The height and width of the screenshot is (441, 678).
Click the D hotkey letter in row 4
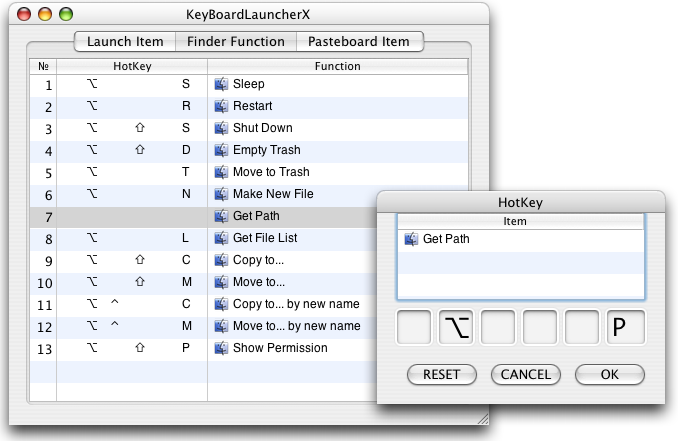coord(186,150)
